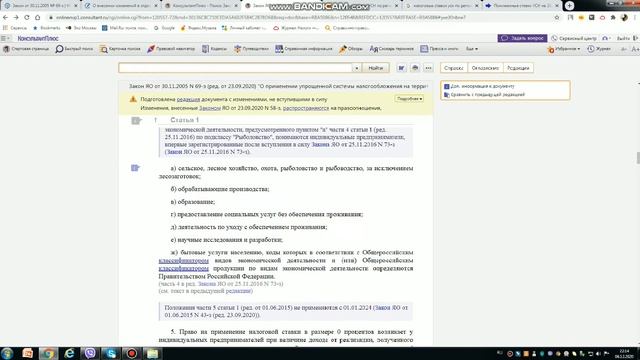Switch to 'Справка' tab

coord(453,68)
